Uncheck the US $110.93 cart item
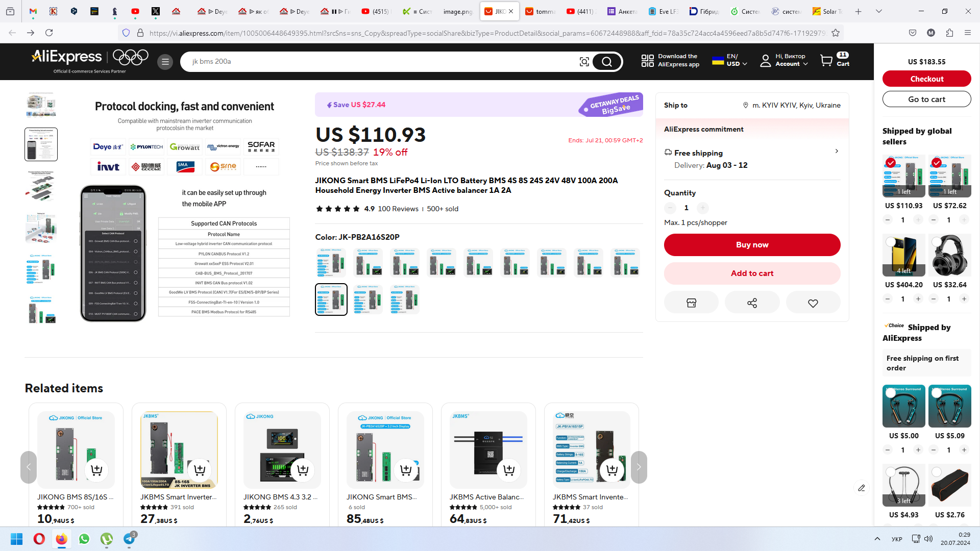The width and height of the screenshot is (980, 551). 891,163
